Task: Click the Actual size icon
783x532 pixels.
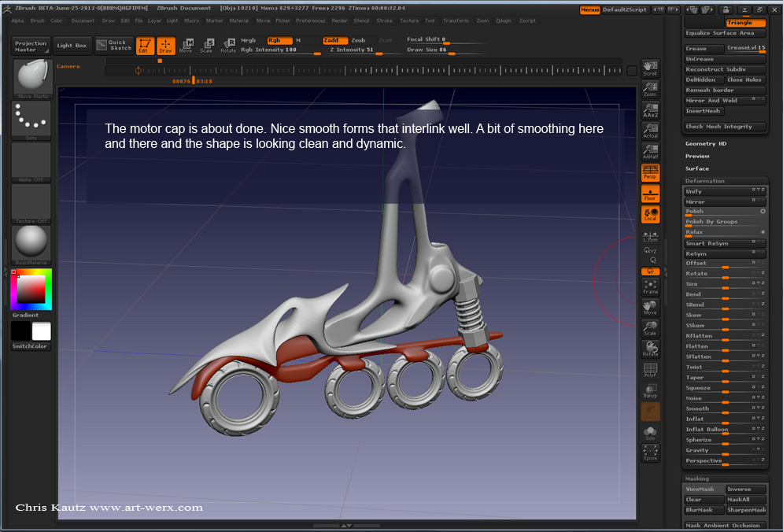Action: pyautogui.click(x=650, y=131)
